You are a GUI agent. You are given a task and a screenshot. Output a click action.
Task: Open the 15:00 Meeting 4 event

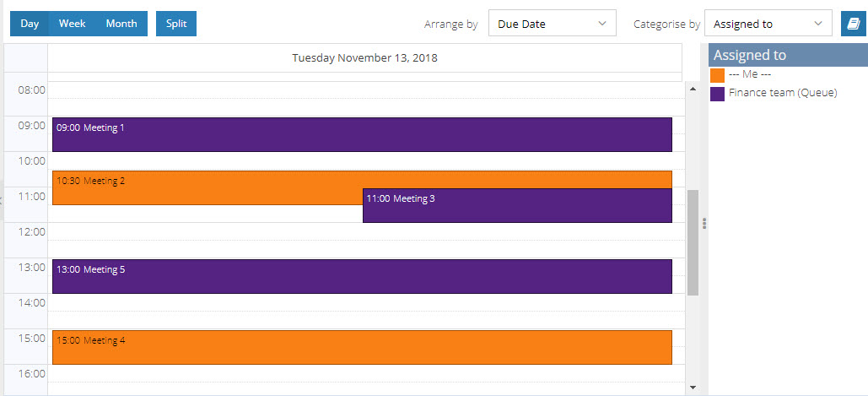pyautogui.click(x=361, y=347)
